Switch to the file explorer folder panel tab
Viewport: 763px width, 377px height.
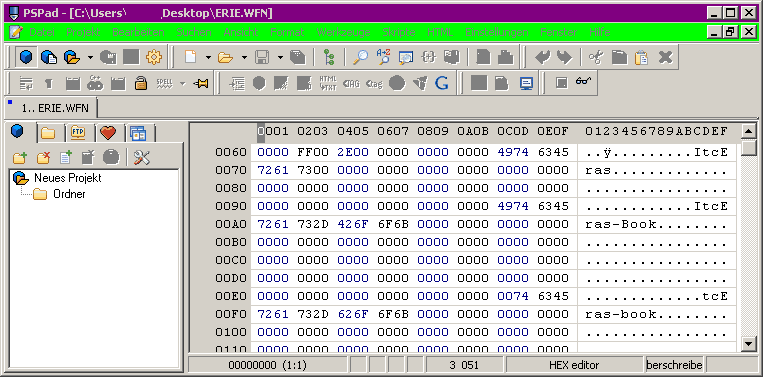48,132
